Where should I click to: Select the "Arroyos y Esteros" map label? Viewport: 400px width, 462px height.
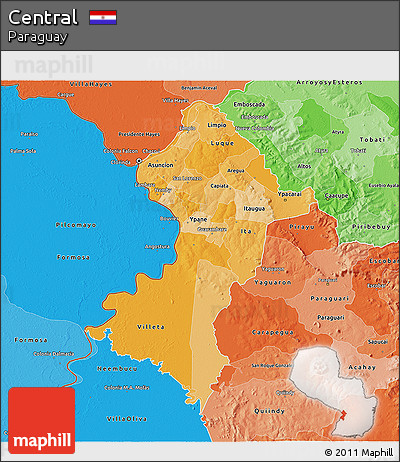coord(329,82)
